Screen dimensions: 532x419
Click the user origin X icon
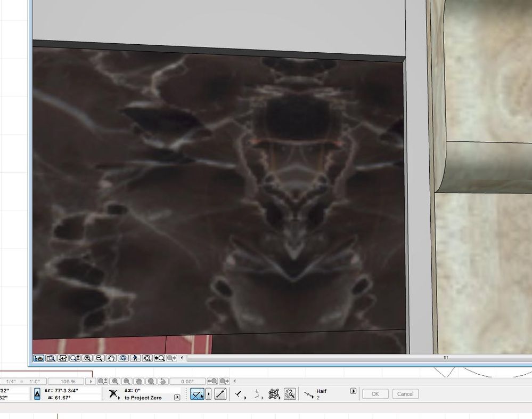coord(113,394)
